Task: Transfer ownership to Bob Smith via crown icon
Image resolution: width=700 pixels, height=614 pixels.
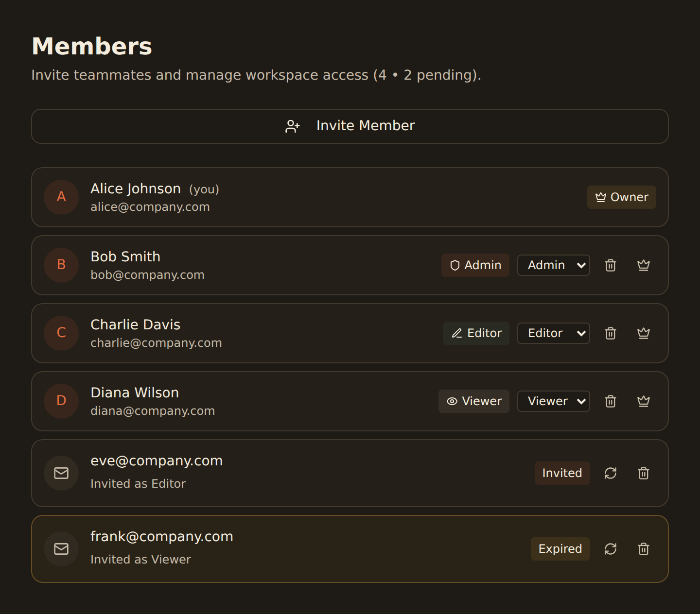Action: tap(644, 265)
